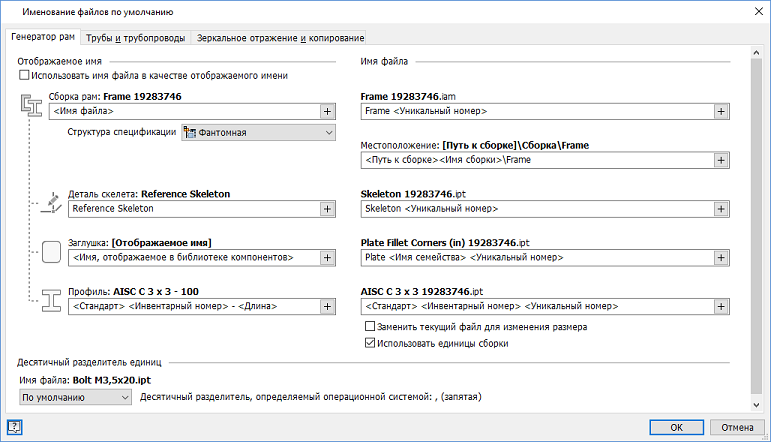The height and width of the screenshot is (442, 771).
Task: Click plus button beside profile display name field
Action: pos(327,306)
